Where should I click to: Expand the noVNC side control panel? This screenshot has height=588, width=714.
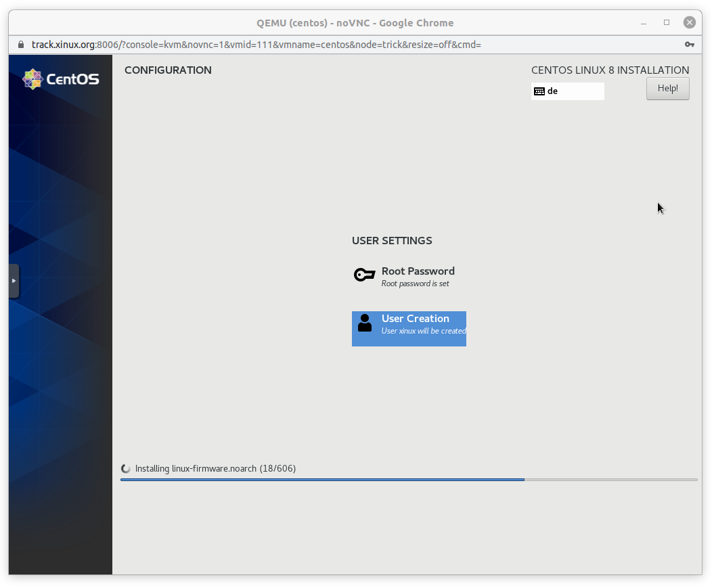coord(14,281)
